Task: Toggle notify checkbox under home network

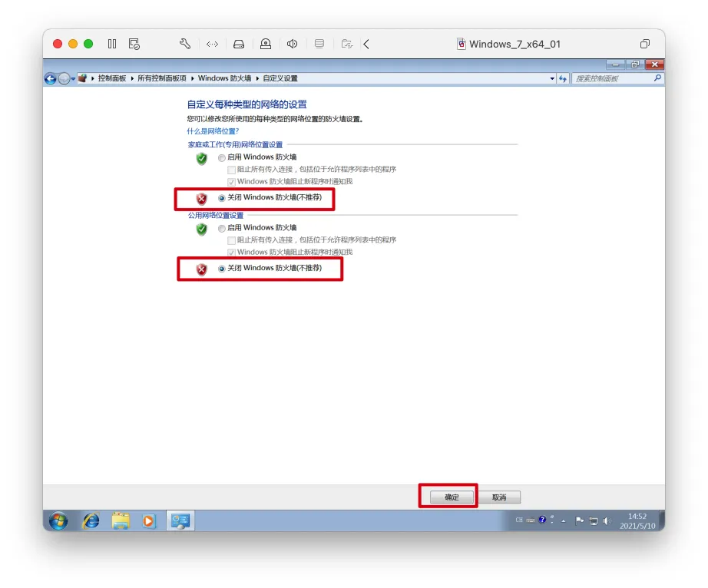Action: coord(232,183)
